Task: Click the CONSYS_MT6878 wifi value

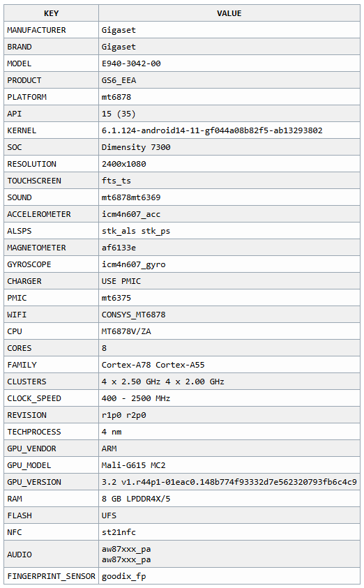Action: 133,315
